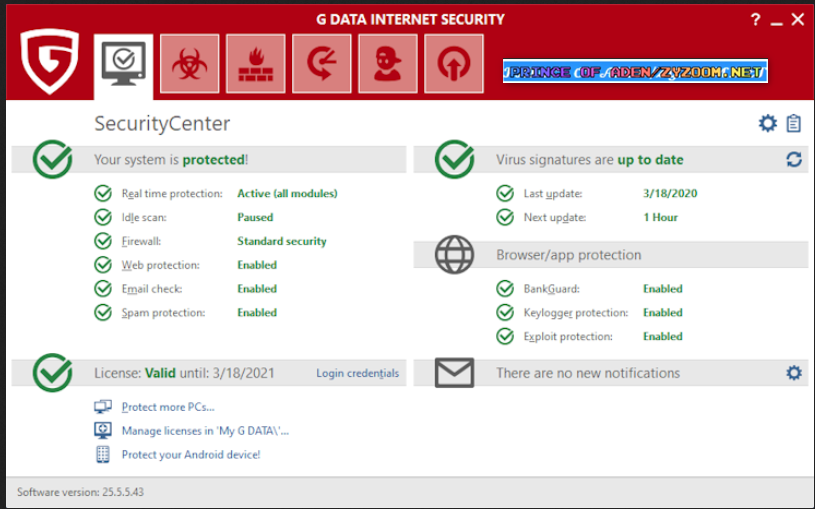Click checkmark icon next to Idle scan

pyautogui.click(x=103, y=217)
